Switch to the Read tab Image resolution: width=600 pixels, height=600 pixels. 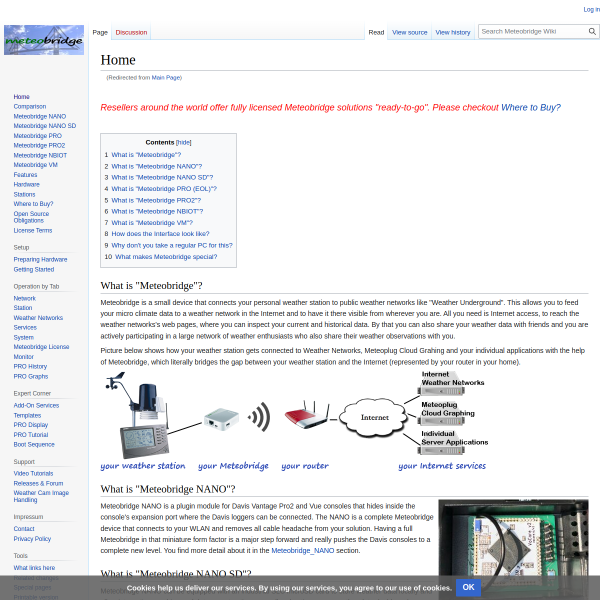[x=376, y=33]
